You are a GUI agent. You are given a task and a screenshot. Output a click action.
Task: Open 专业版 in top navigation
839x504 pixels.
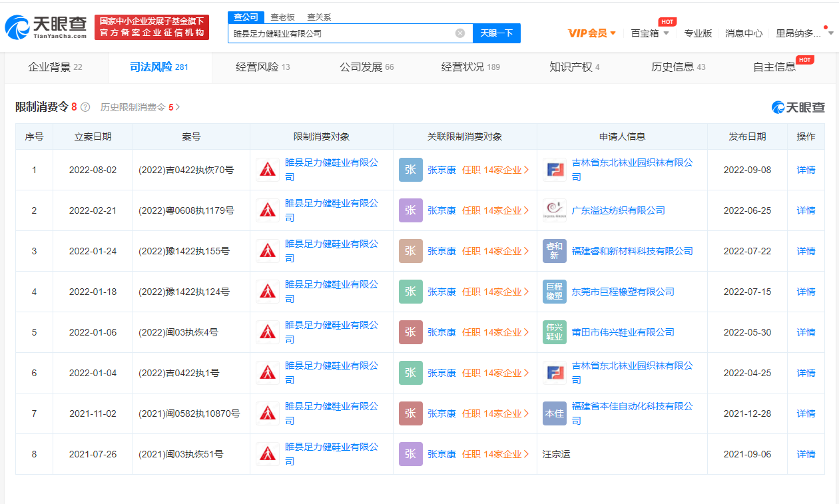[x=698, y=33]
